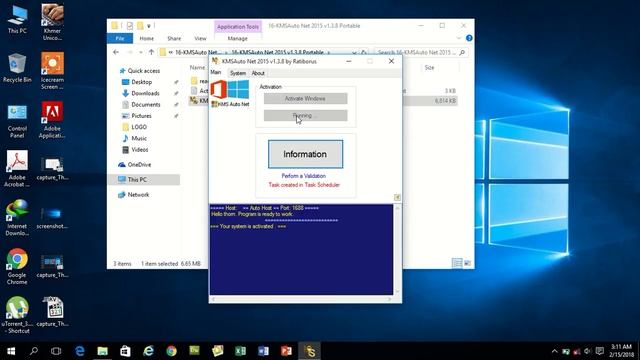Open the Recycle Bin desktop icon
This screenshot has width=640, height=360.
(x=17, y=68)
